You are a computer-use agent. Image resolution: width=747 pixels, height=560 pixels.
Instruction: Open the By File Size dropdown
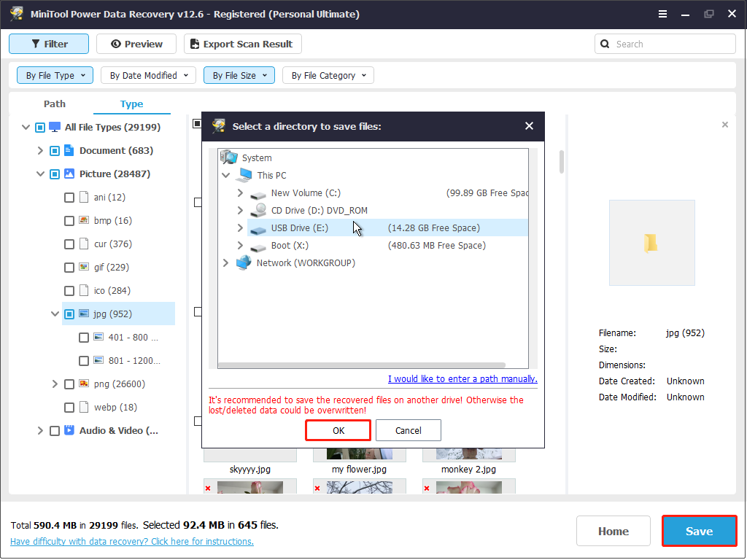[239, 75]
